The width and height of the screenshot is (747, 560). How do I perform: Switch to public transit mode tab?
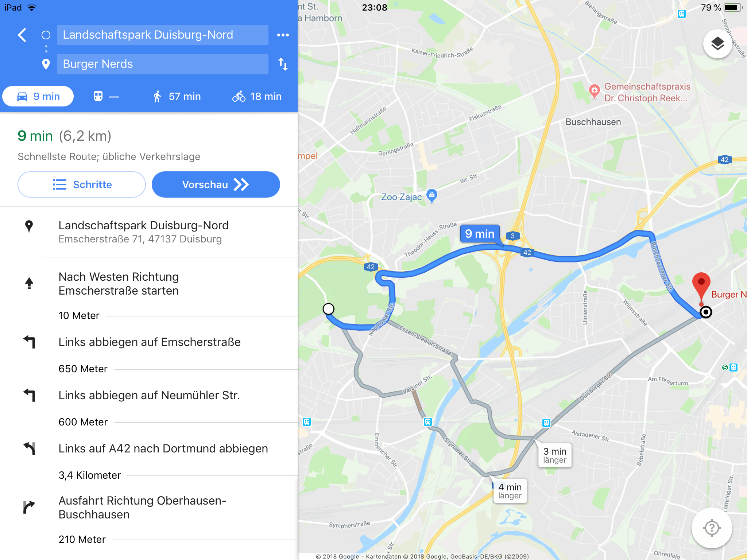click(106, 96)
